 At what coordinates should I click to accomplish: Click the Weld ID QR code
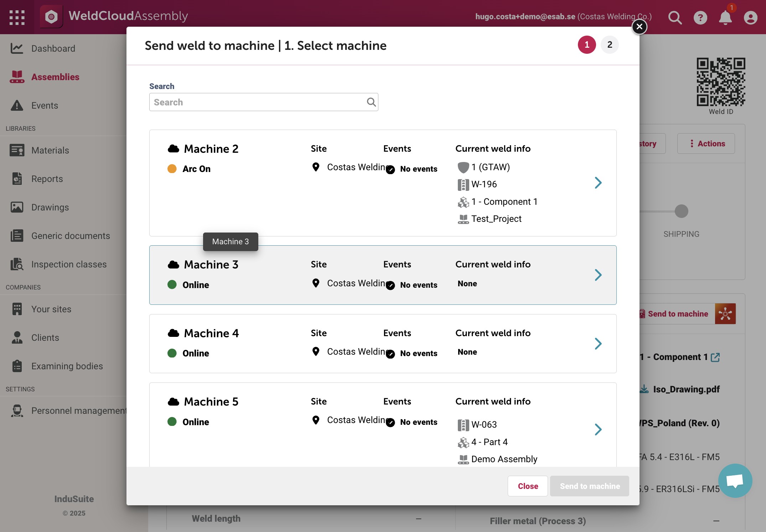[721, 82]
